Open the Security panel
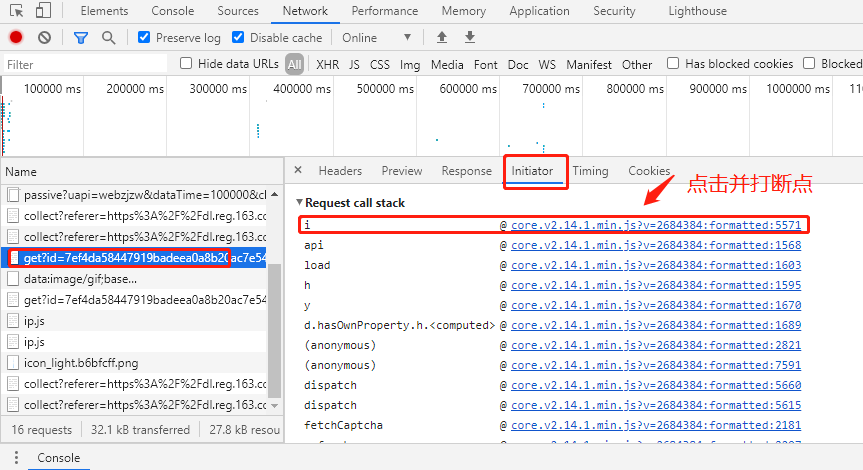 tap(614, 11)
